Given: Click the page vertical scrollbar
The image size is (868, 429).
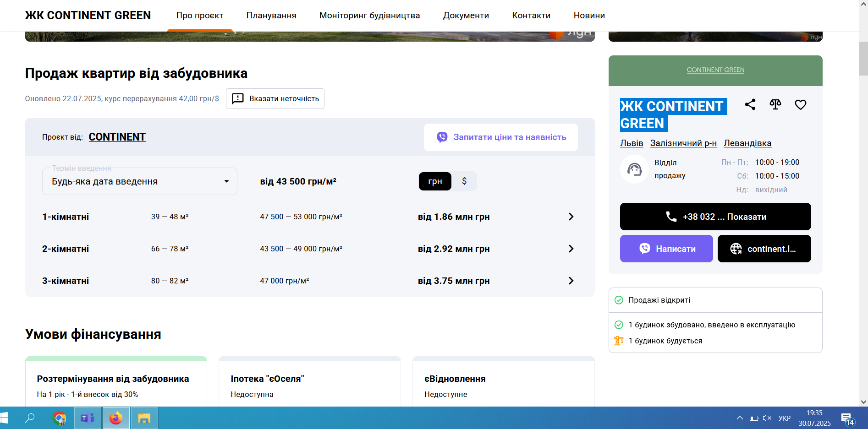Looking at the screenshot, I should coord(863,59).
